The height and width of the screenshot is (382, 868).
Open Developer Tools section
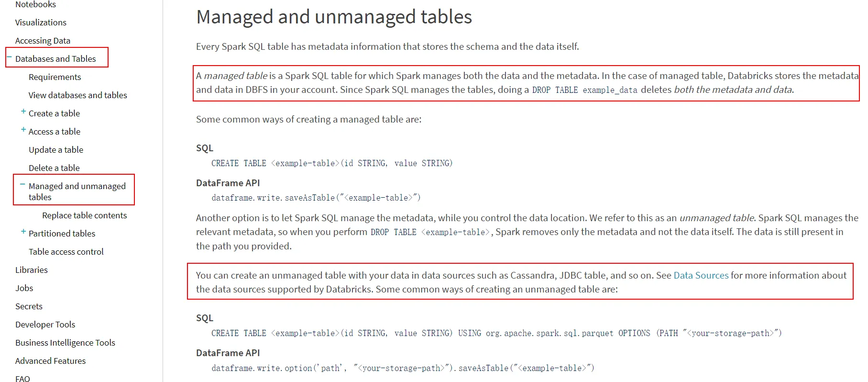(45, 325)
